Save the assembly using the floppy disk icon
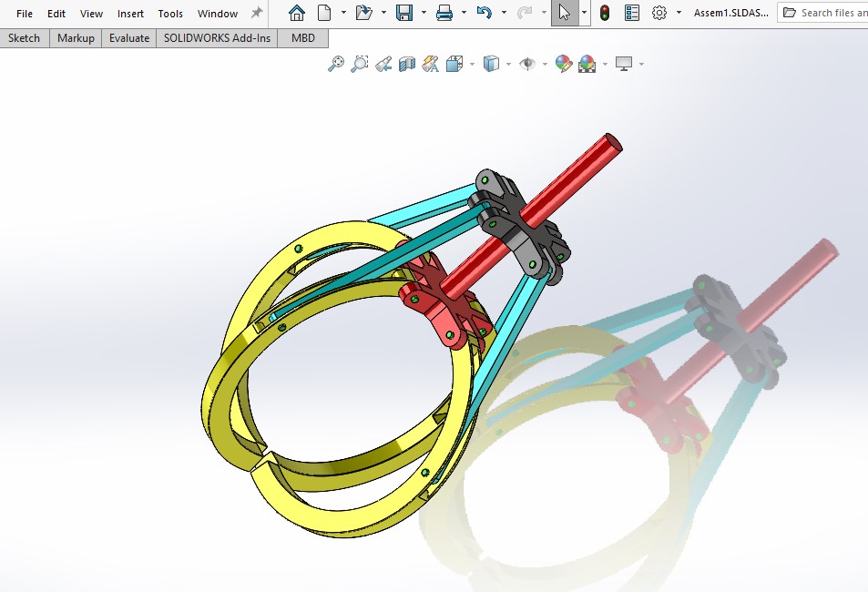Viewport: 868px width, 592px height. click(404, 13)
